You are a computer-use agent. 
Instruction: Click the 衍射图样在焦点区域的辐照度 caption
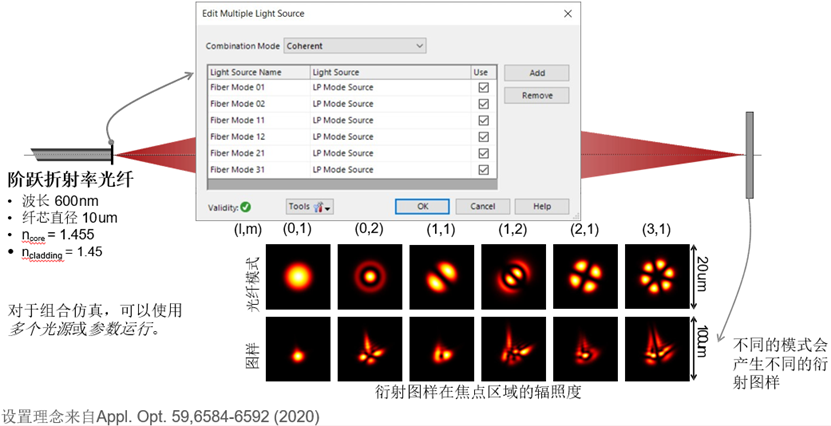click(x=478, y=392)
